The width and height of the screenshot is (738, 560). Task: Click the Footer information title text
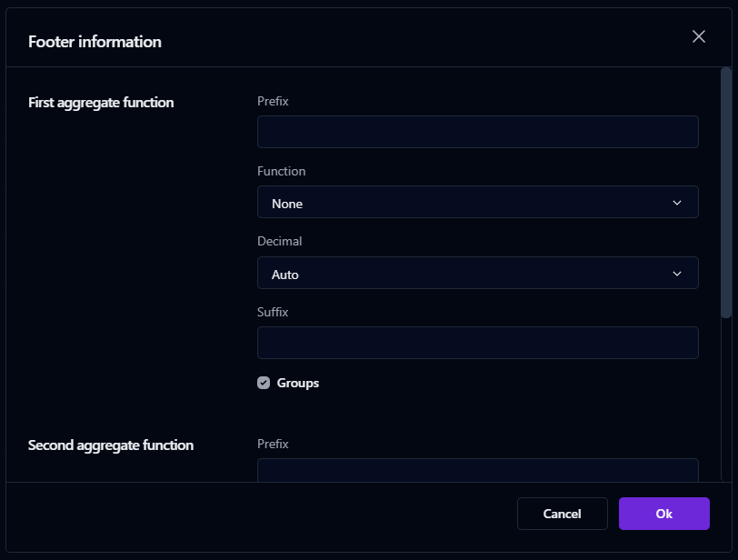[x=95, y=42]
